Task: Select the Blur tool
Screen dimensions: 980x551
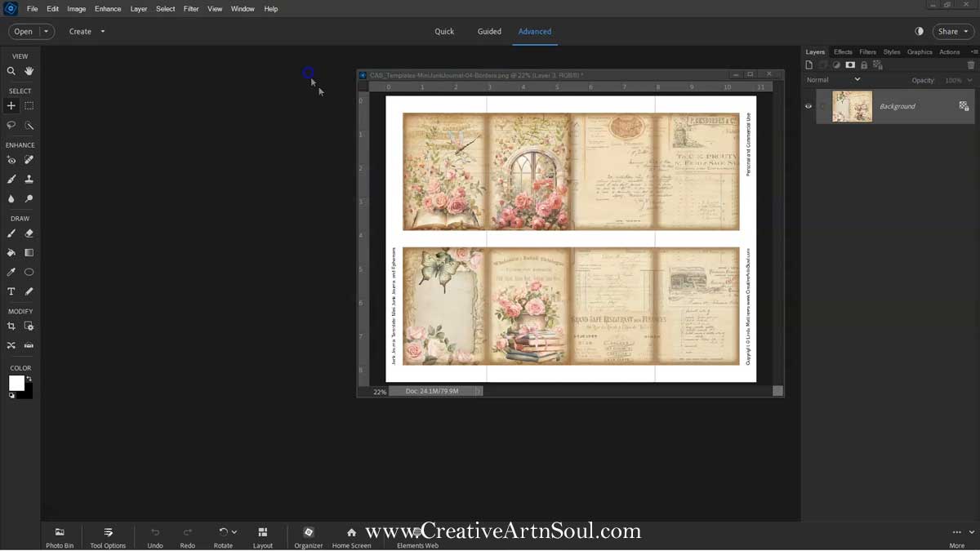Action: pyautogui.click(x=11, y=198)
